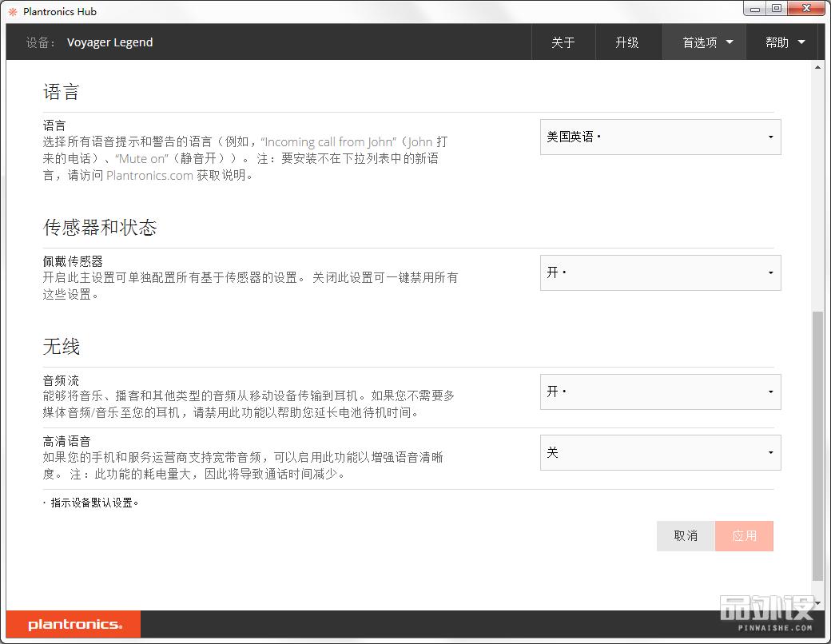Open the 美国英语 language dropdown
Image resolution: width=831 pixels, height=644 pixels.
(660, 137)
